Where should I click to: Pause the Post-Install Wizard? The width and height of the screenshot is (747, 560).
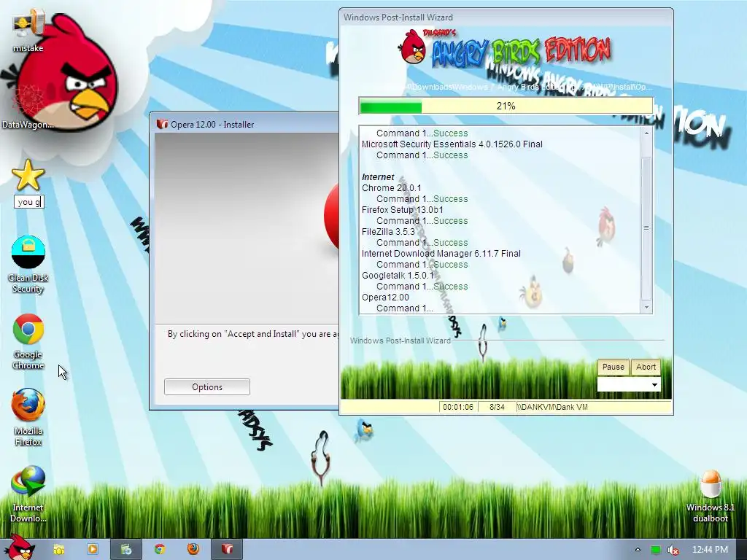pyautogui.click(x=613, y=367)
